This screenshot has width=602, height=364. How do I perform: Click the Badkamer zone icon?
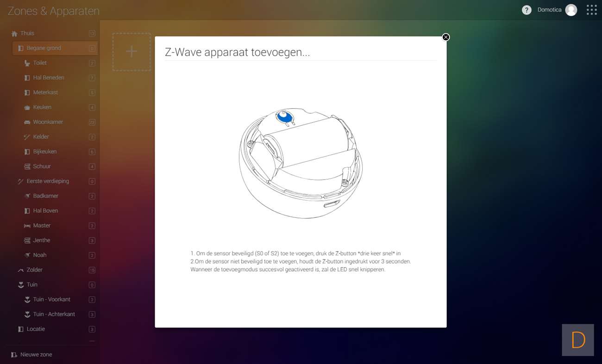click(x=27, y=196)
